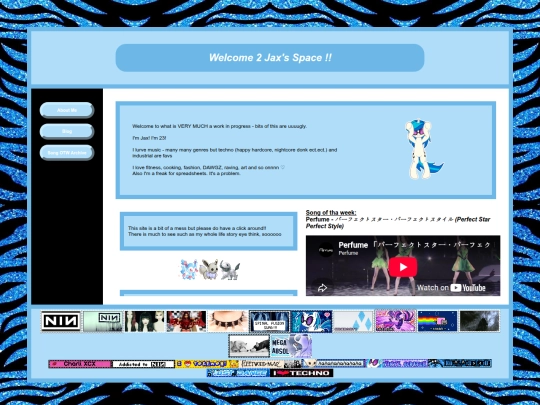Viewport: 540px width, 405px height.
Task: Open the Song OTW Archive
Action: (66, 153)
